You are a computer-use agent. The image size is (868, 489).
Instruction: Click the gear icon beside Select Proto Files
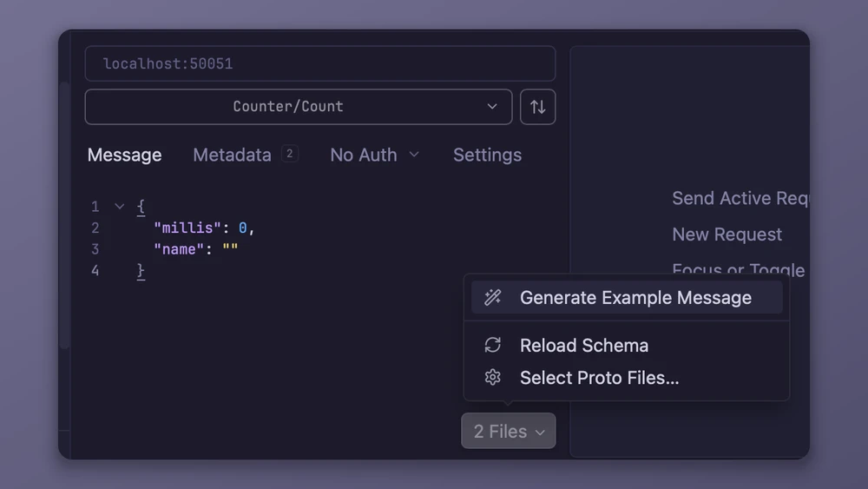[x=493, y=378]
